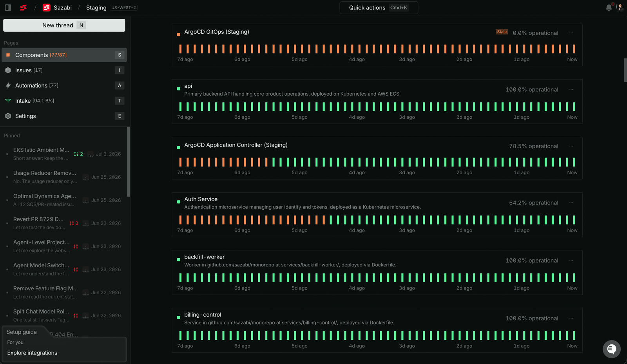Open more options for Auth Service

[571, 203]
